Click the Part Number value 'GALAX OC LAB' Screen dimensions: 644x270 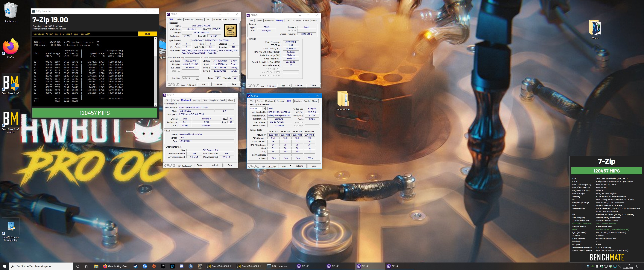(279, 122)
